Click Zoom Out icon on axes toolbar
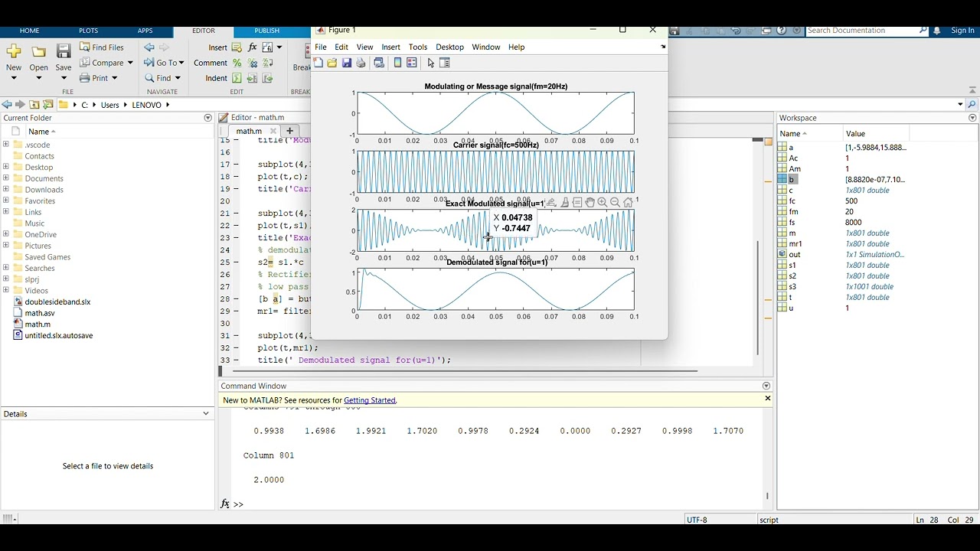This screenshot has height=551, width=980. (615, 203)
